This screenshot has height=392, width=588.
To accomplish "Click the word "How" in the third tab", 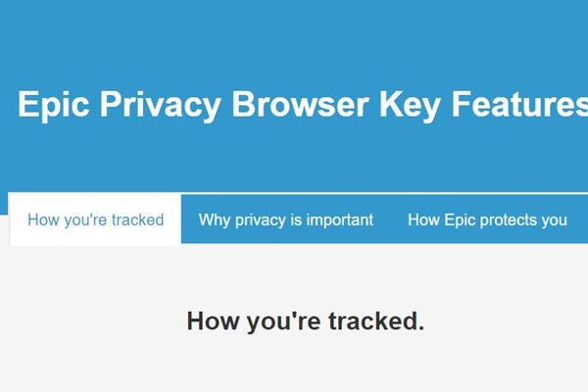I will pyautogui.click(x=424, y=220).
